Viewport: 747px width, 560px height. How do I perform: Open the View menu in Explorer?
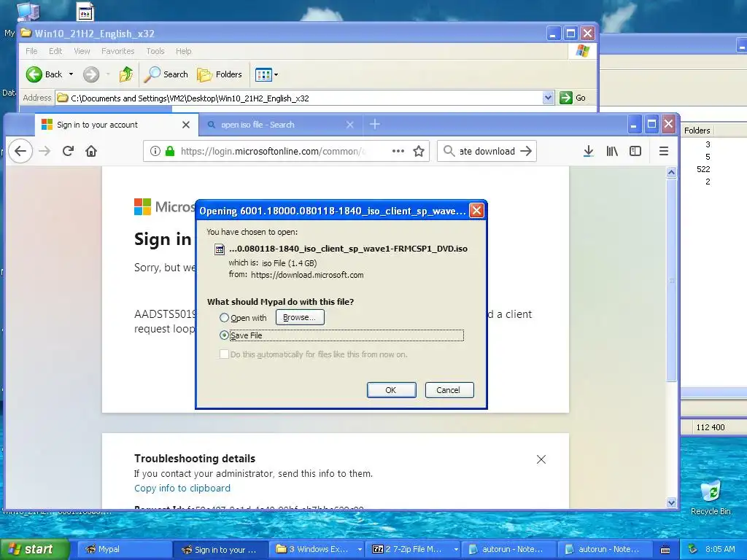82,51
